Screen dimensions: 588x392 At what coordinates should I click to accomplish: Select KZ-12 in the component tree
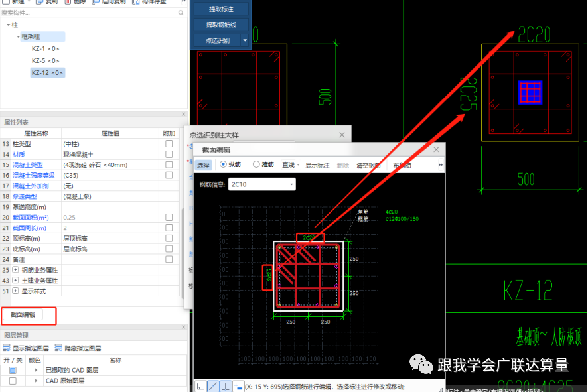pyautogui.click(x=47, y=73)
